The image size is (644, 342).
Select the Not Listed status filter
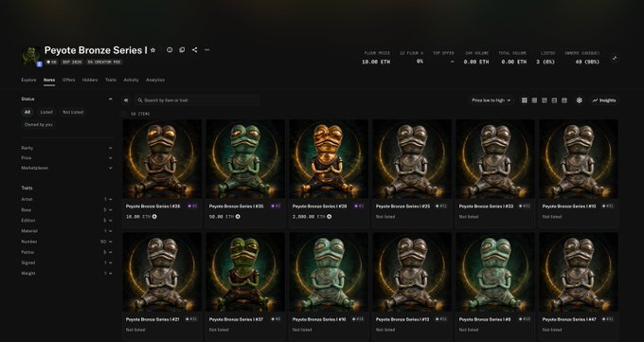tap(73, 112)
